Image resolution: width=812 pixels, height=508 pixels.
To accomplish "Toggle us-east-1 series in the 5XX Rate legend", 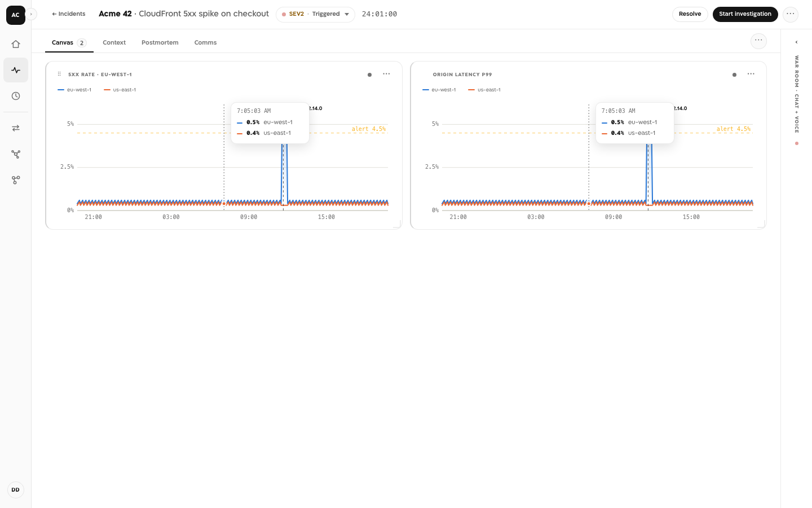I will click(x=120, y=90).
